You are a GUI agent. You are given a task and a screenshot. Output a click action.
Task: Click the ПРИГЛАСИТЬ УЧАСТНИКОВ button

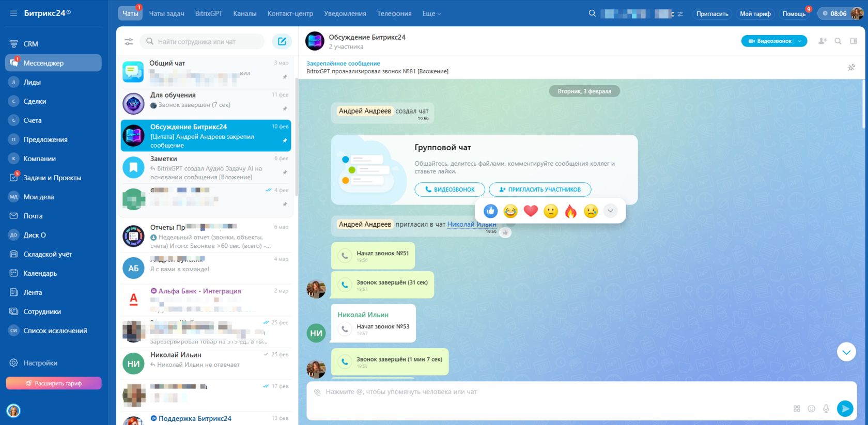(x=540, y=190)
